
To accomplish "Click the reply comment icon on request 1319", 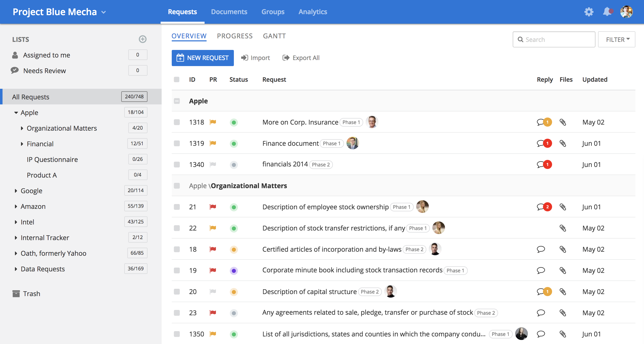I will coord(543,143).
